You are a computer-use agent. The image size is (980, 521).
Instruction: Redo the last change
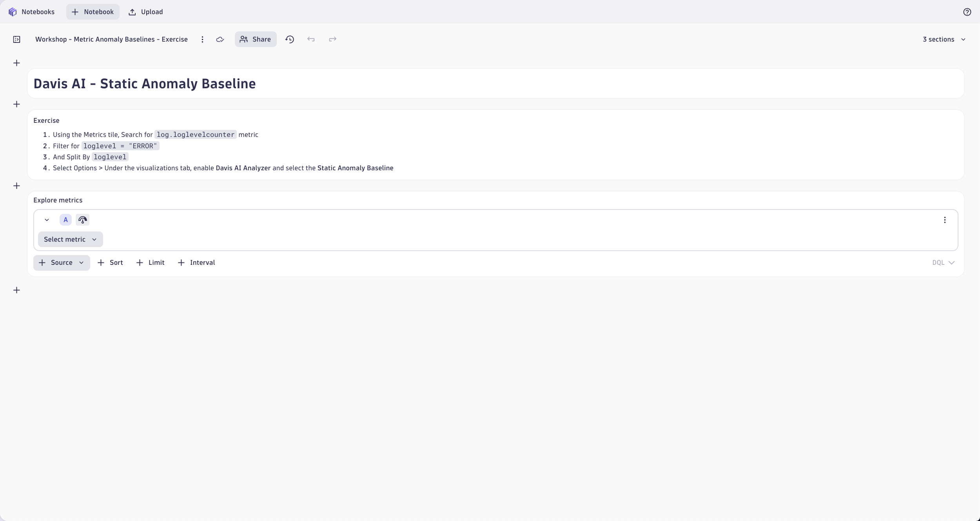[332, 39]
